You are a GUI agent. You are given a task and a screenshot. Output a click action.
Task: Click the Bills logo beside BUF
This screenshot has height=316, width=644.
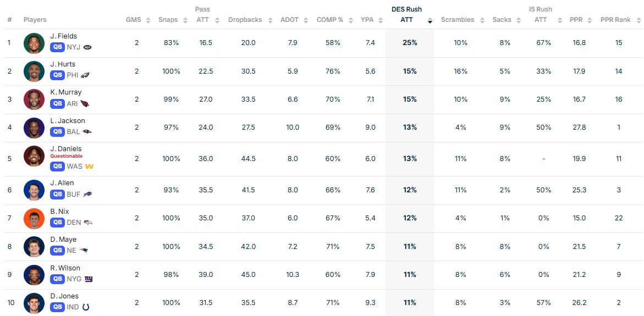(x=87, y=195)
